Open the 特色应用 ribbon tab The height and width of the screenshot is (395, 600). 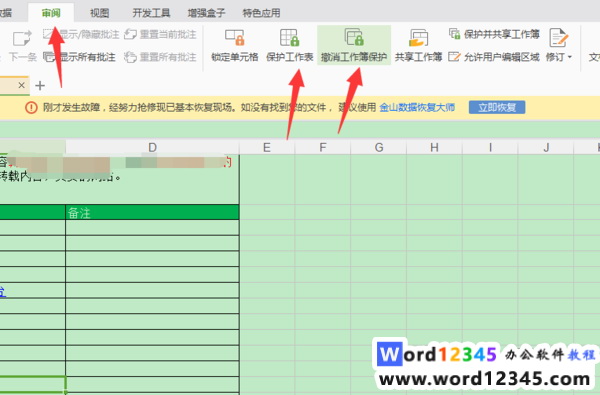261,13
